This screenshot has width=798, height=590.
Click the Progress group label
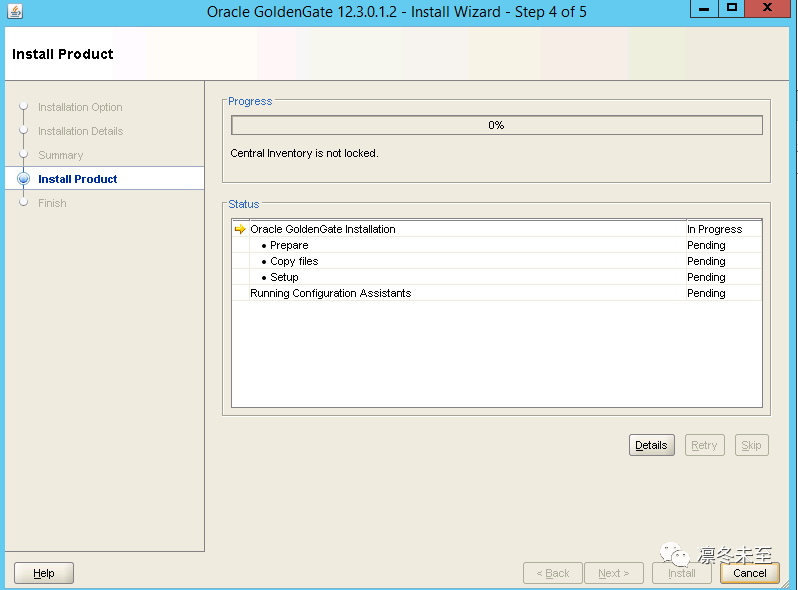pos(250,101)
